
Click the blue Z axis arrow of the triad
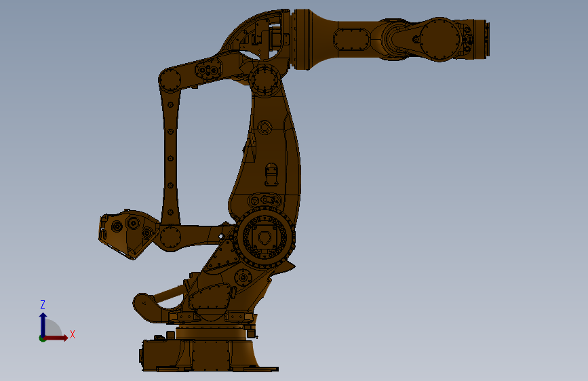click(43, 324)
